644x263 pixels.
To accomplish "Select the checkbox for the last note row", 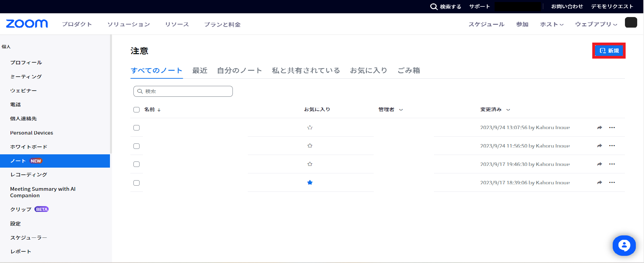I will tap(136, 183).
